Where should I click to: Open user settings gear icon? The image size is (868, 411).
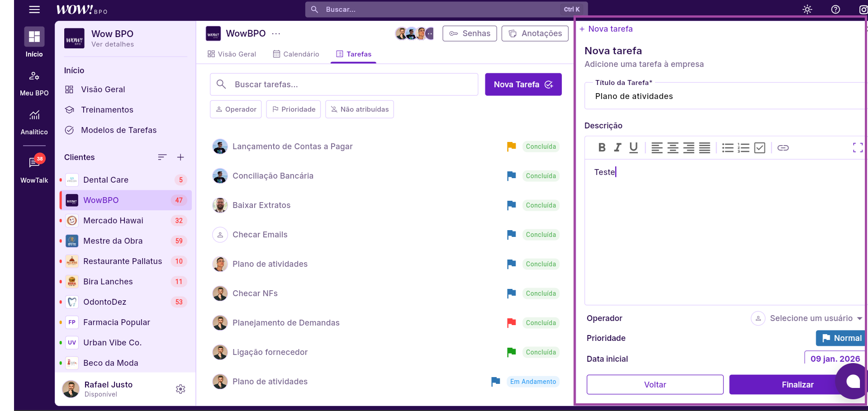click(x=180, y=389)
